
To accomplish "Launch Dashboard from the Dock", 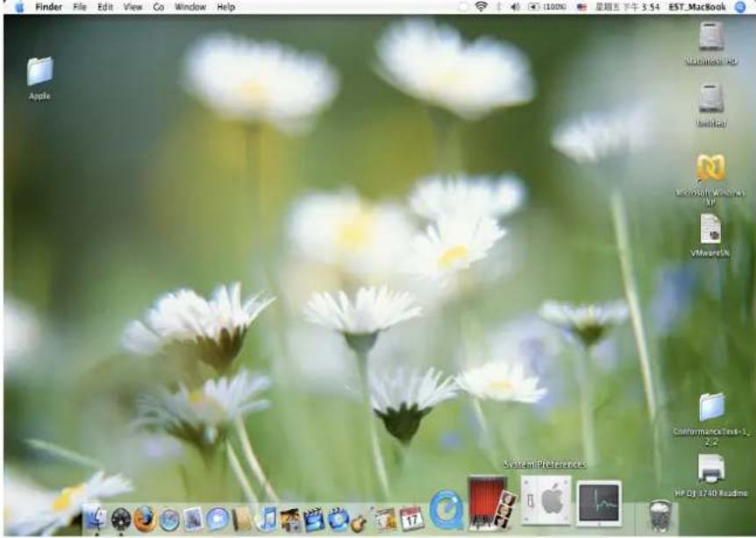I will click(x=120, y=520).
